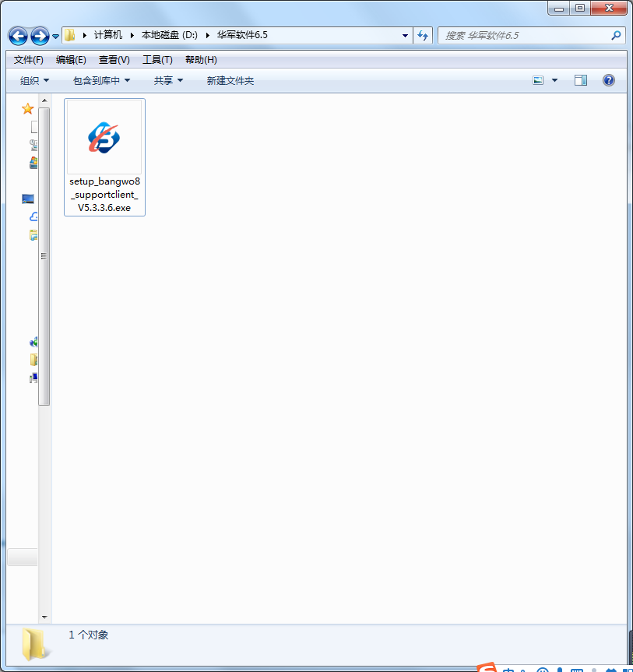
Task: Open help with the blue question mark icon
Action: pos(609,80)
